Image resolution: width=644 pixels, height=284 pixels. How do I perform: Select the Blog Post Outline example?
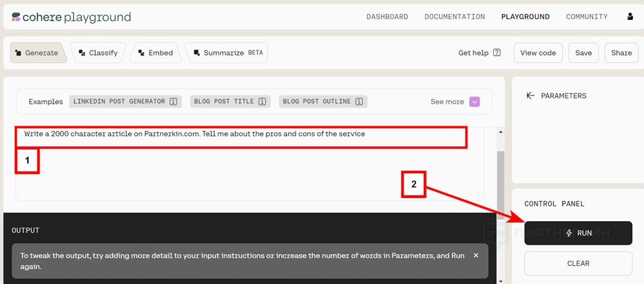(x=323, y=101)
